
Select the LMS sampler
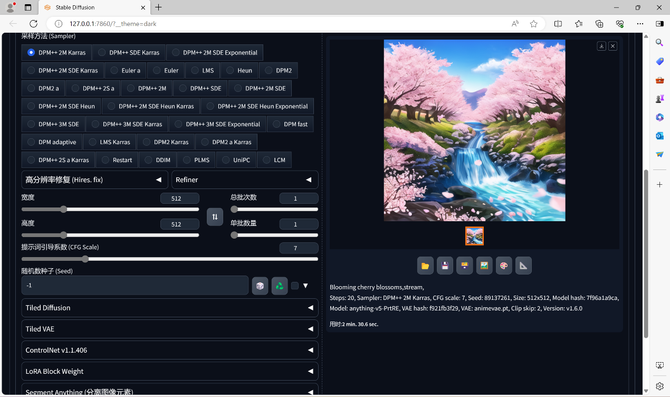pos(203,71)
